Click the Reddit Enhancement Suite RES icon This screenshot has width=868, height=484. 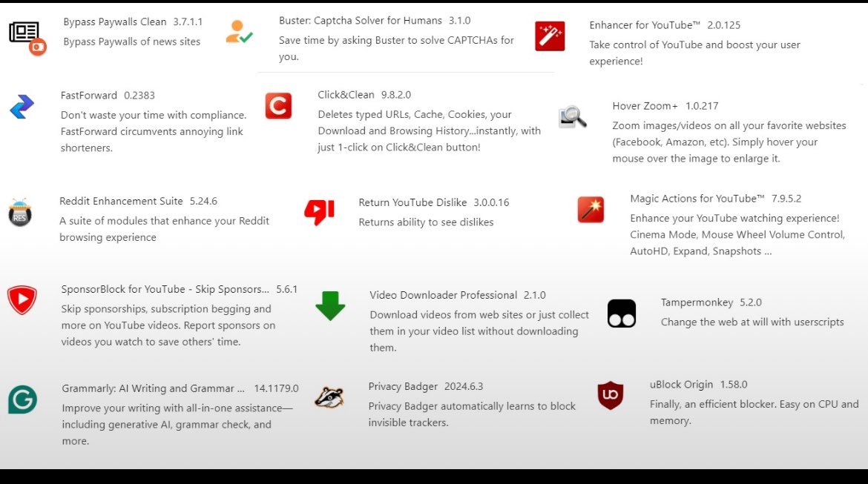coord(20,213)
